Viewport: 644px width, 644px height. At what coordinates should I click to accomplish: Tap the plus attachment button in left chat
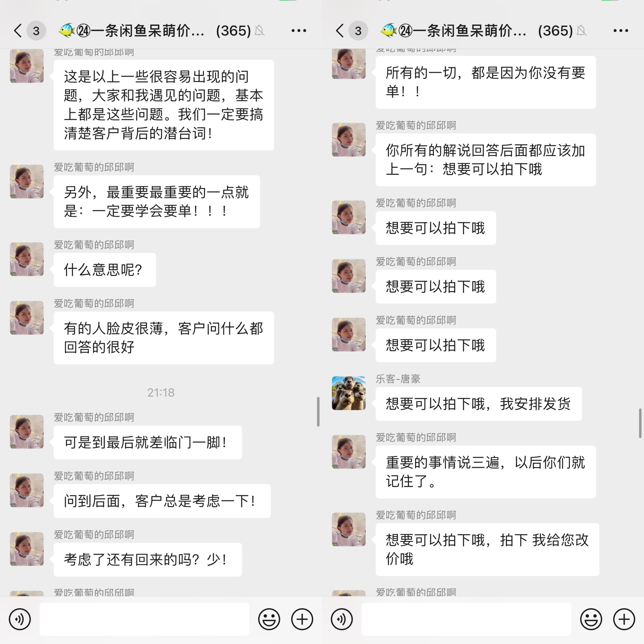coord(302,619)
